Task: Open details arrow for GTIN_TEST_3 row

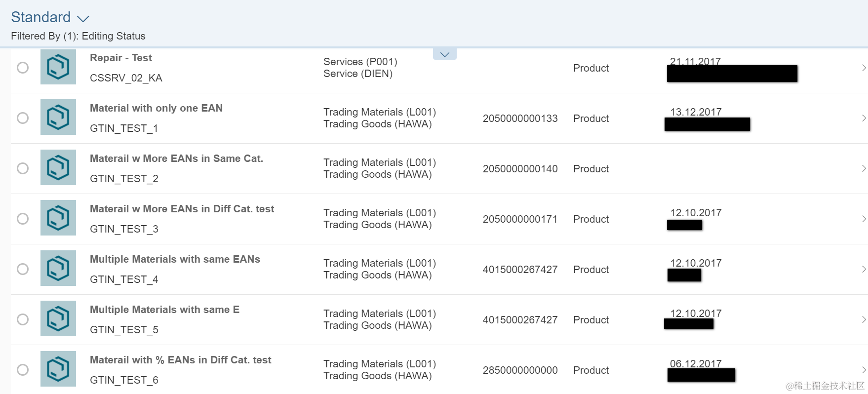Action: tap(864, 219)
